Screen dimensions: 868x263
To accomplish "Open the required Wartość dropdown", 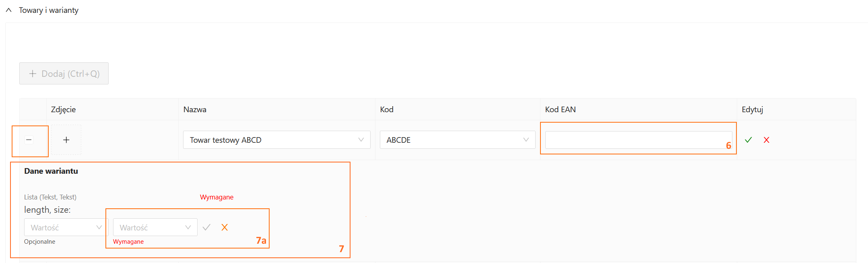I will tap(155, 228).
